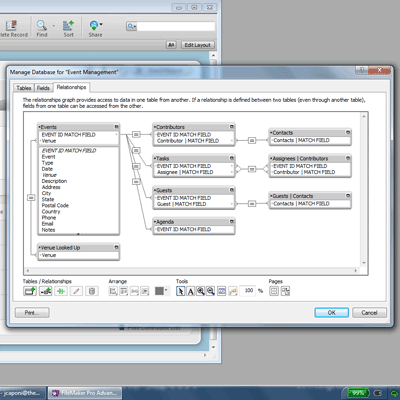This screenshot has height=400, width=400.
Task: Click the OK button
Action: pos(332,313)
